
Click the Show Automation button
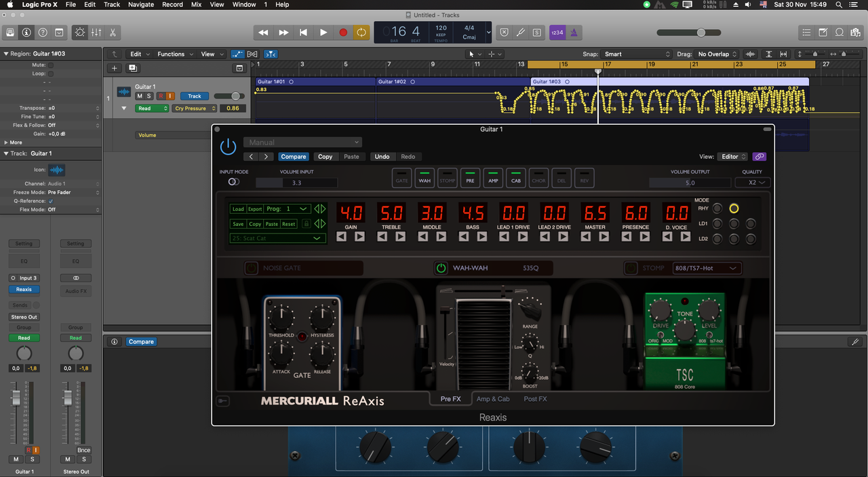(x=237, y=54)
